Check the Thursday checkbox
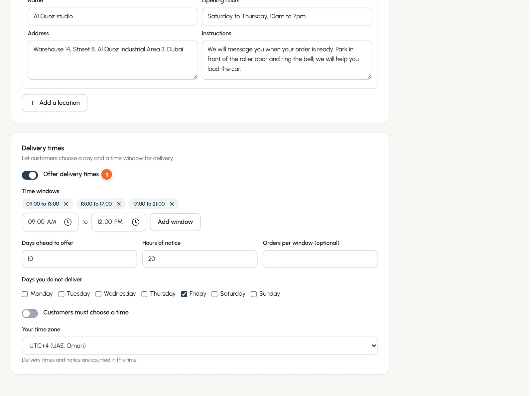This screenshot has height=396, width=532. pos(144,294)
